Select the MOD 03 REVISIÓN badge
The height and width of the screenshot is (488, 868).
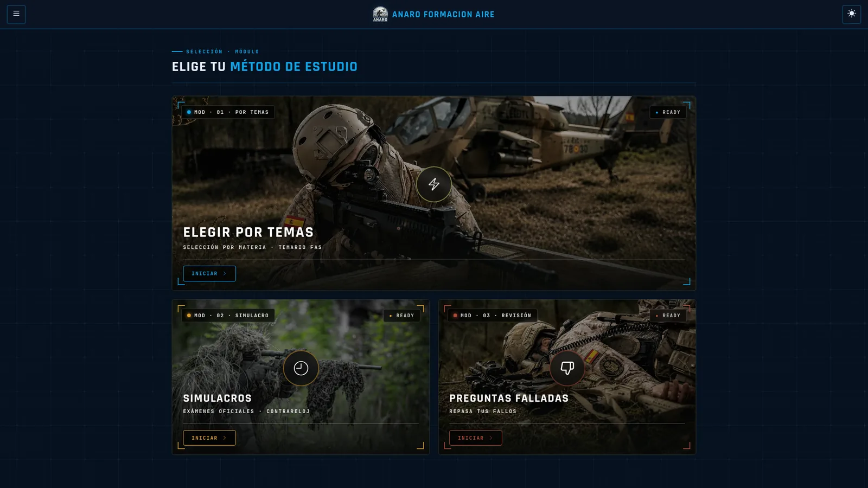click(x=493, y=316)
